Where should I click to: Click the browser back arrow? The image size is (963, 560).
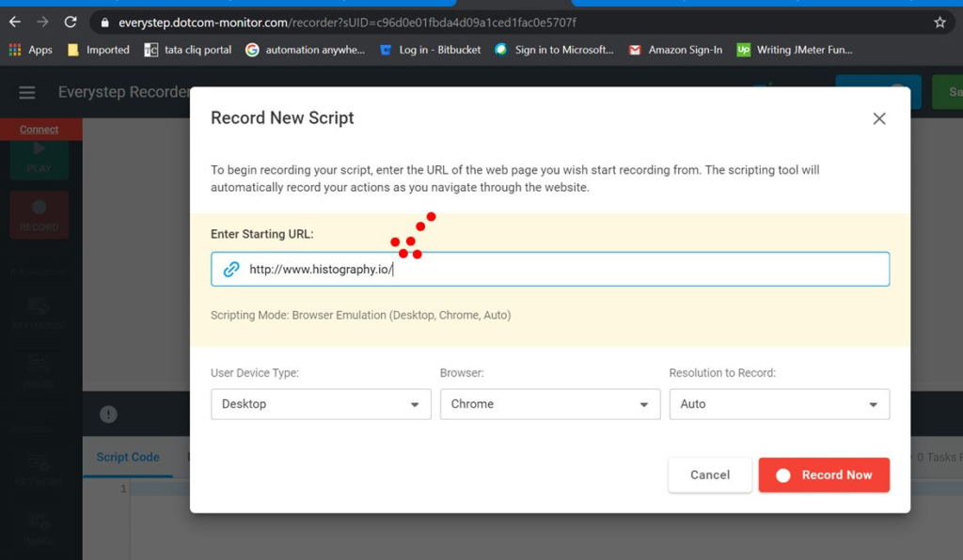coord(15,22)
